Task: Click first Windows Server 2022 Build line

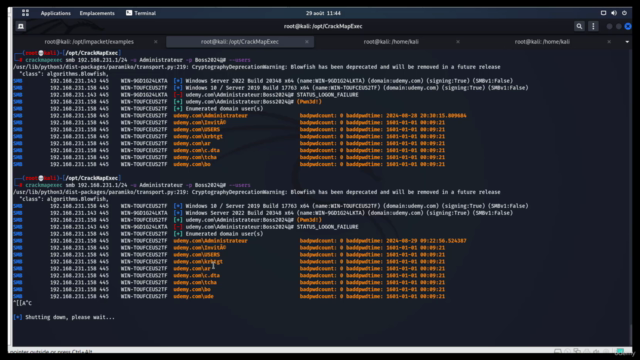Action: point(349,81)
